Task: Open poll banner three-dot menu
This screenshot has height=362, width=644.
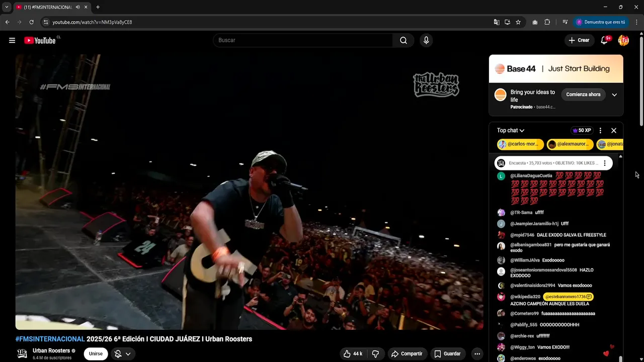Action: click(x=605, y=163)
